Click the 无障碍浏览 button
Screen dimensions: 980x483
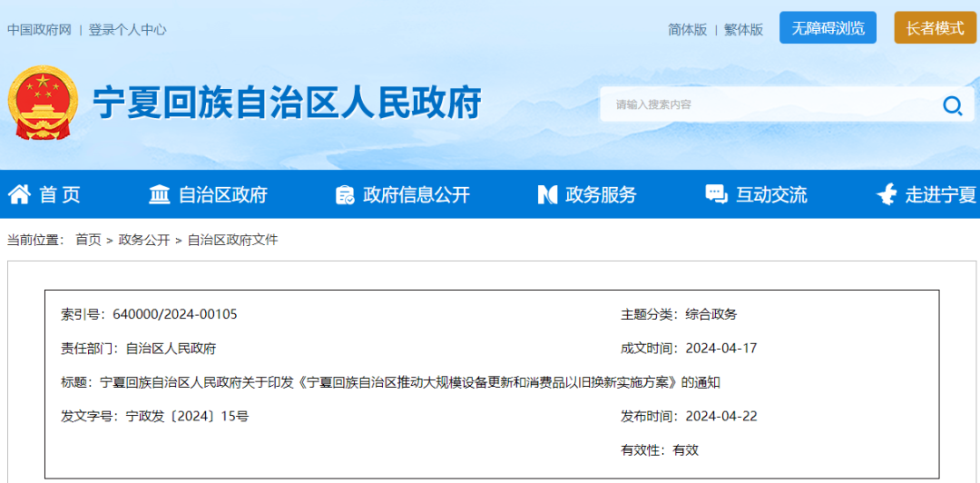click(828, 28)
